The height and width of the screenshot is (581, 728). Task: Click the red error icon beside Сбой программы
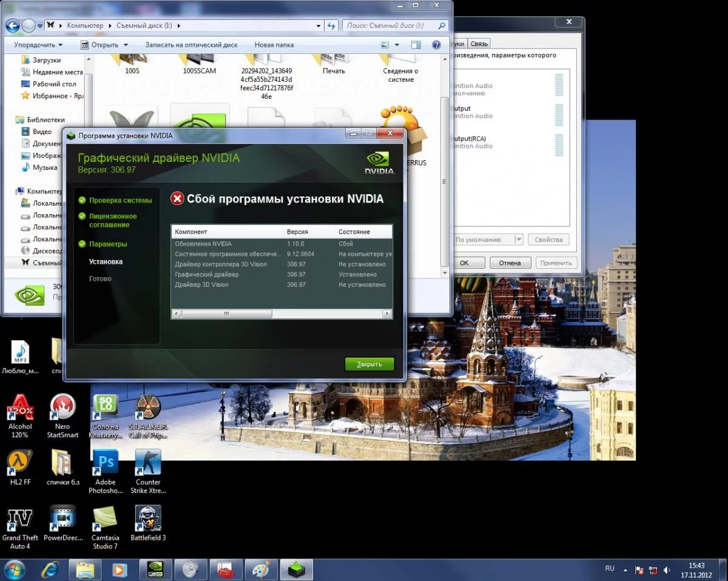[177, 198]
